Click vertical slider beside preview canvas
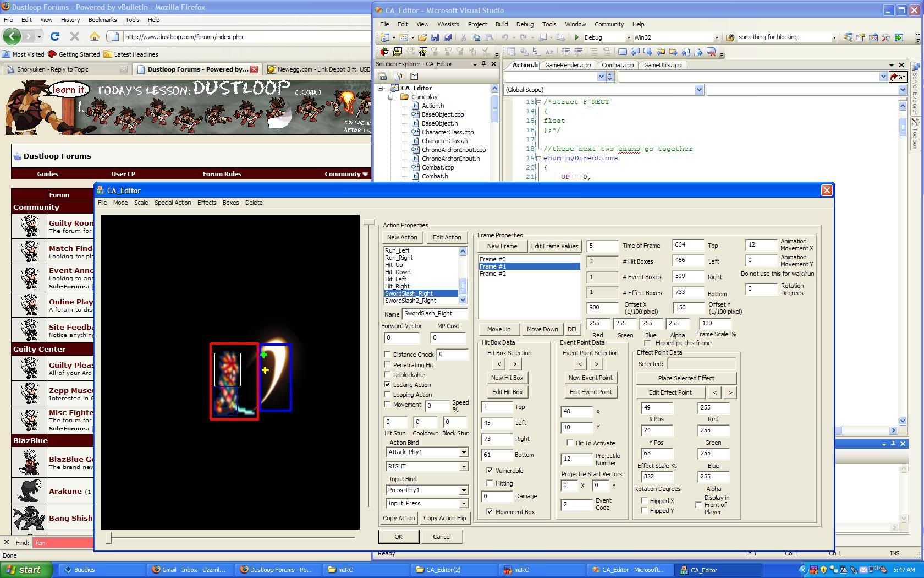924x578 pixels. click(369, 363)
